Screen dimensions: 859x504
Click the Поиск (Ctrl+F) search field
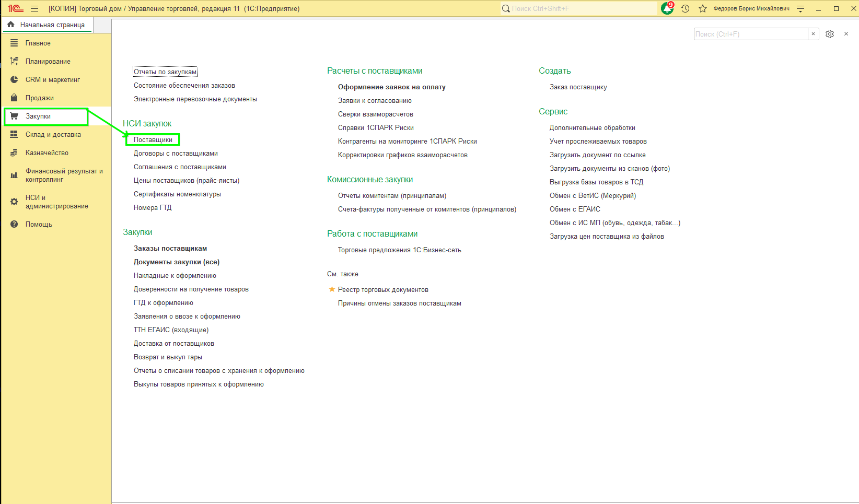pyautogui.click(x=750, y=34)
